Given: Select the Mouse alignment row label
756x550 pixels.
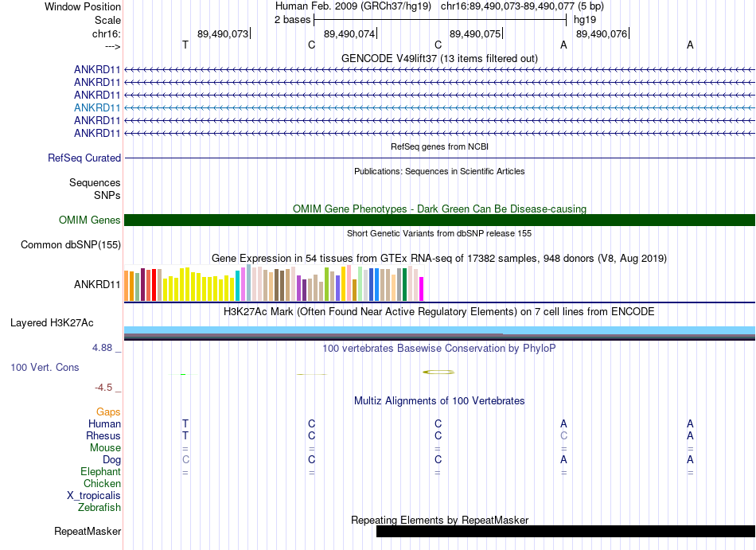Looking at the screenshot, I should coord(105,448).
